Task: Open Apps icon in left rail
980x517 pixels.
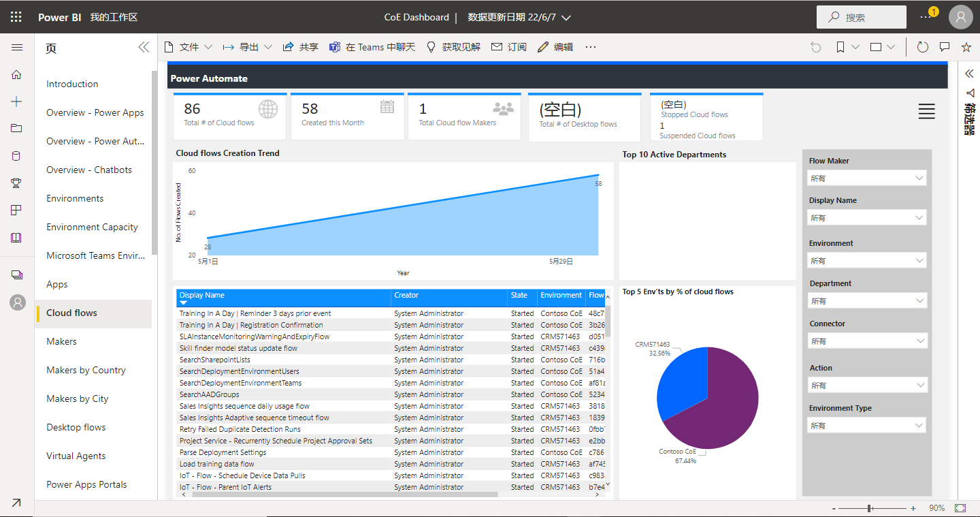Action: tap(17, 210)
